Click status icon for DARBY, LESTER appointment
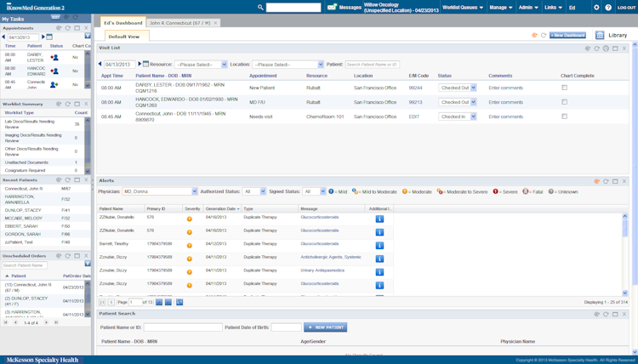The width and height of the screenshot is (638, 364). [54, 57]
